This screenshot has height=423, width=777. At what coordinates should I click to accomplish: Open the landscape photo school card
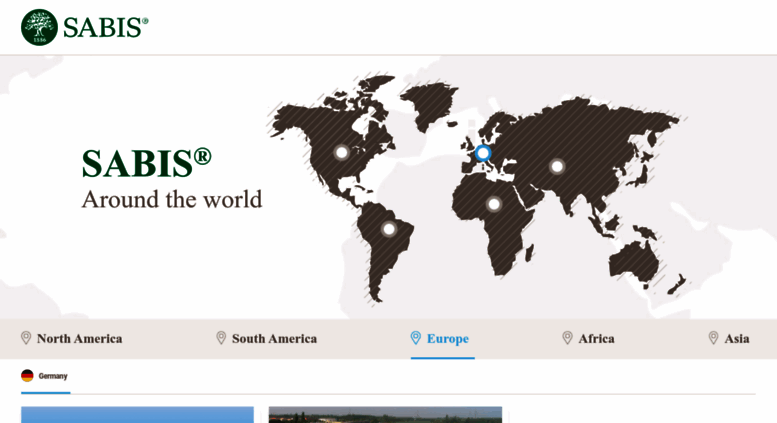coord(386,415)
